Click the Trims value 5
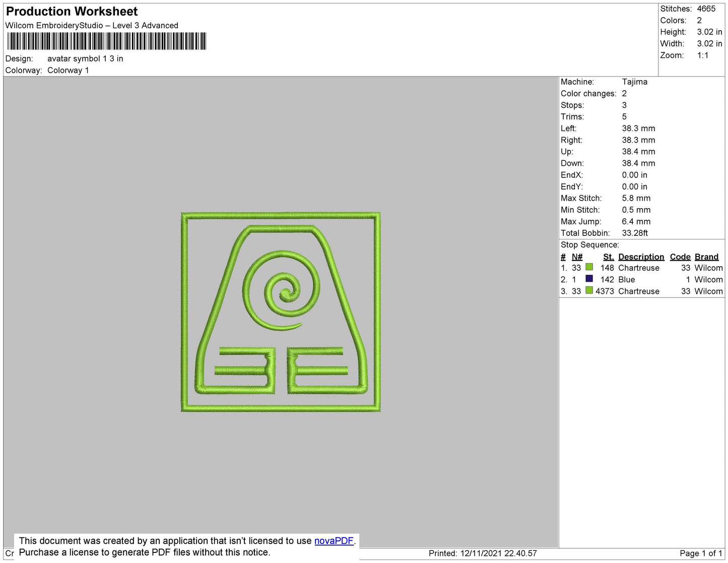 (624, 116)
